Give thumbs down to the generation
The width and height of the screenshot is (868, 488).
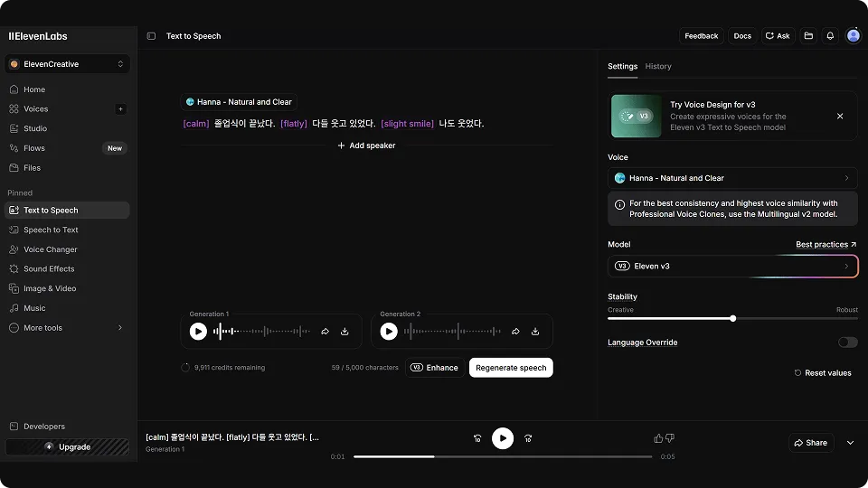coord(670,438)
